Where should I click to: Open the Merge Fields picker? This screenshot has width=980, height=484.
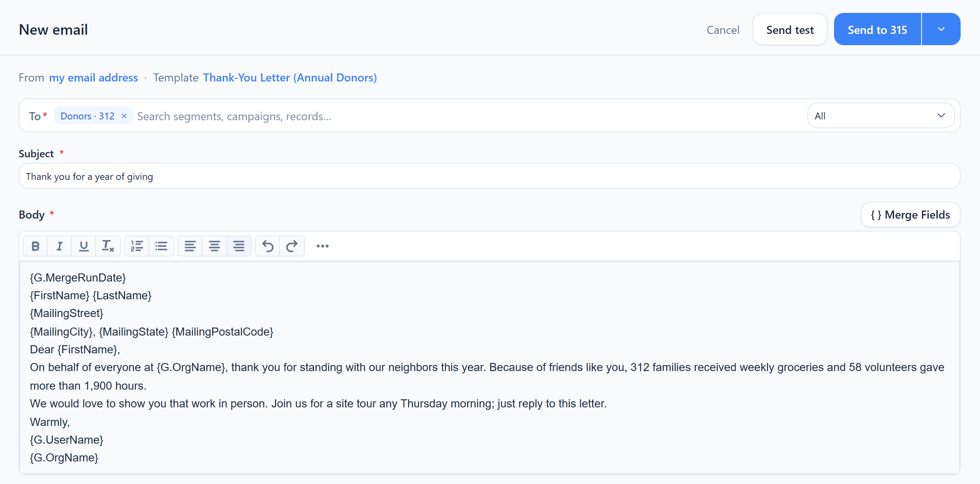(x=911, y=215)
